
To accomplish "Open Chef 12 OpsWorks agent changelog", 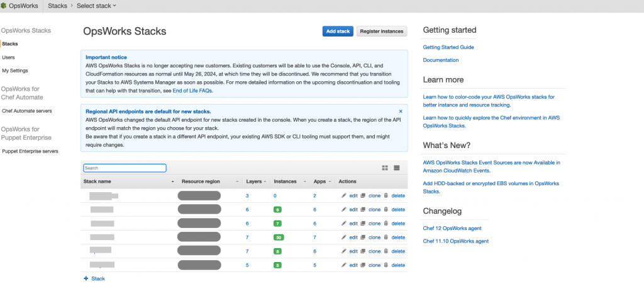I will pos(452,229).
